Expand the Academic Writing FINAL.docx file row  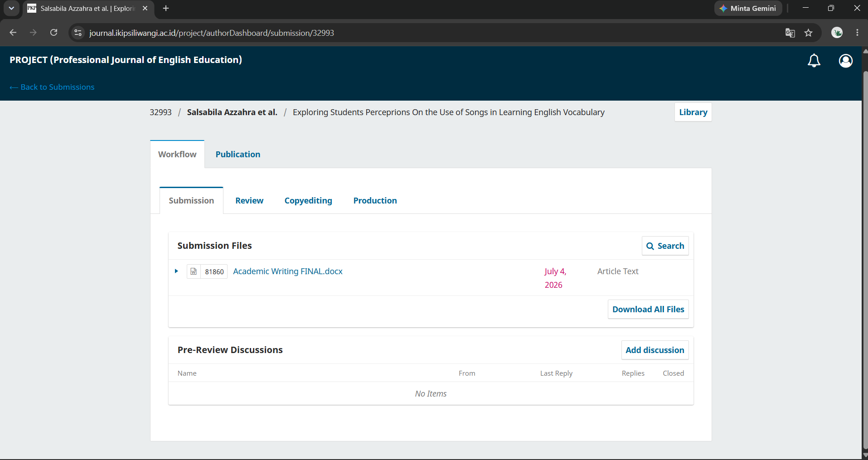[x=176, y=271]
